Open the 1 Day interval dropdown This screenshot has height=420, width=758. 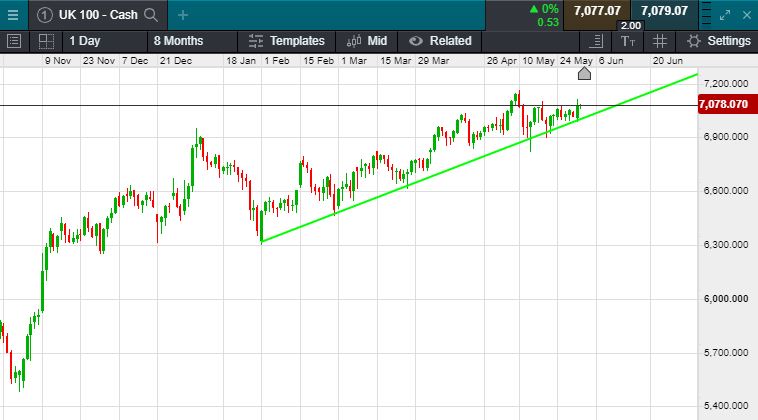pos(85,41)
